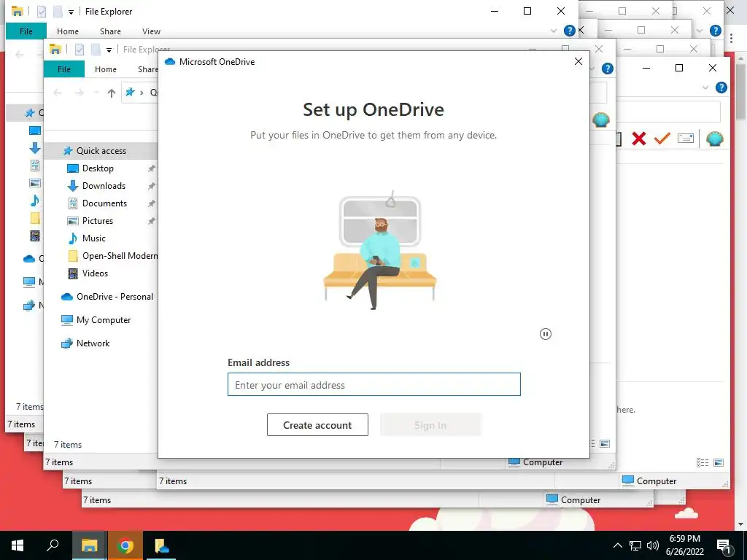747x560 pixels.
Task: Click the New folder icon in the rearmost Explorer title bar
Action: click(x=58, y=12)
